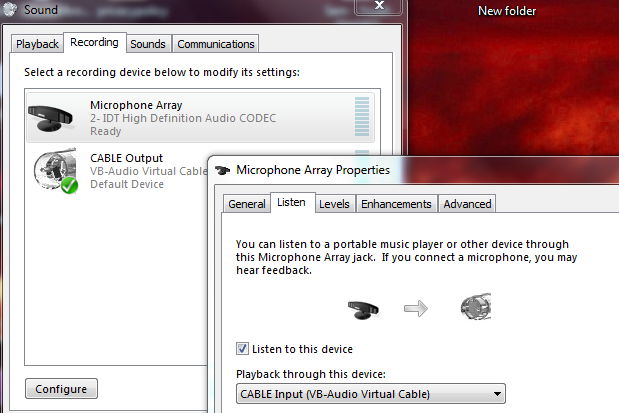Select the Recording tab

(x=94, y=42)
